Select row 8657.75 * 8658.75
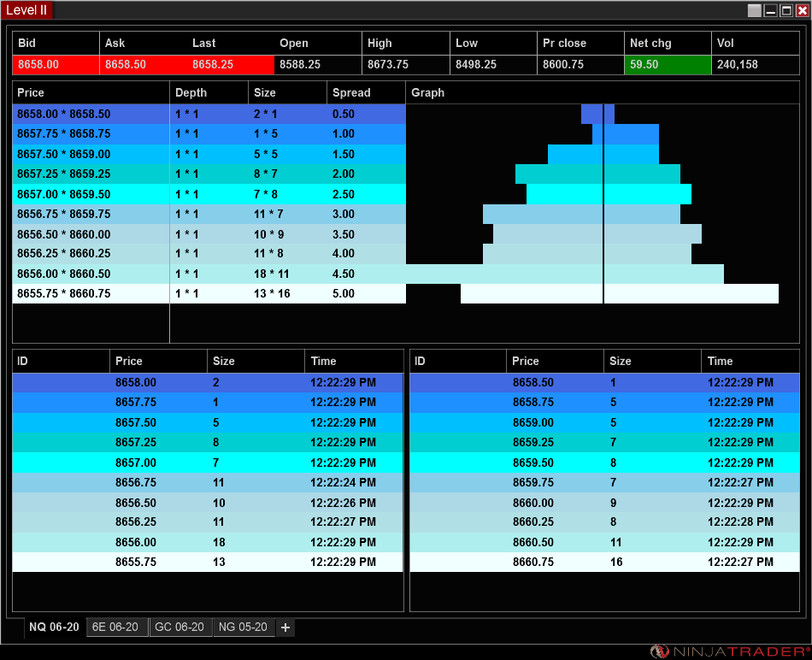Screen dimensions: 812x660 tap(209, 133)
